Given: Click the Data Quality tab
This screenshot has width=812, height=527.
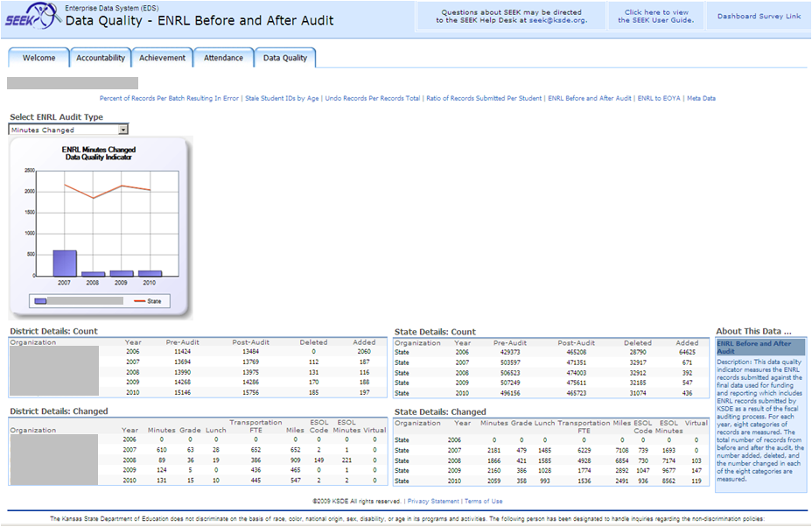Looking at the screenshot, I should (285, 58).
